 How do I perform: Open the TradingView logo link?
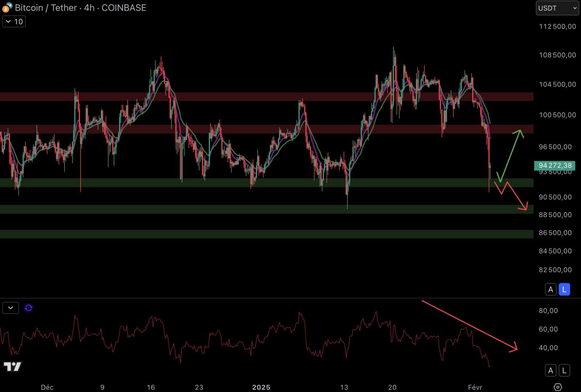pos(12,367)
